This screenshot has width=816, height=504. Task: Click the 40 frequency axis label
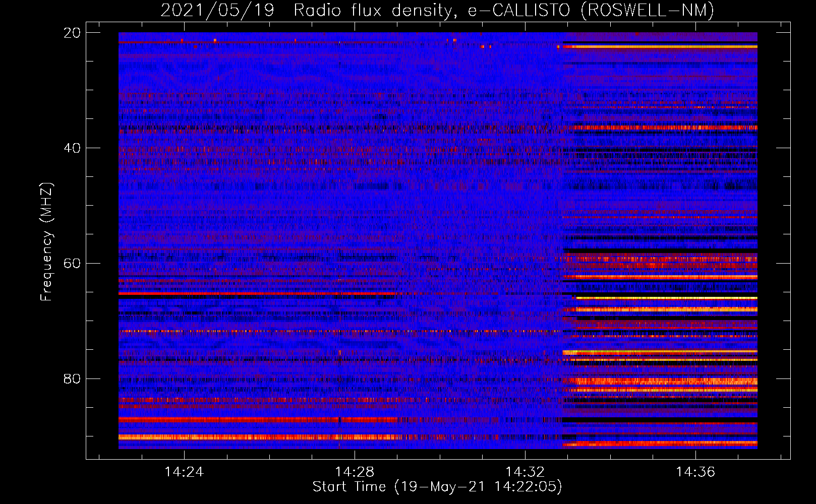(72, 148)
